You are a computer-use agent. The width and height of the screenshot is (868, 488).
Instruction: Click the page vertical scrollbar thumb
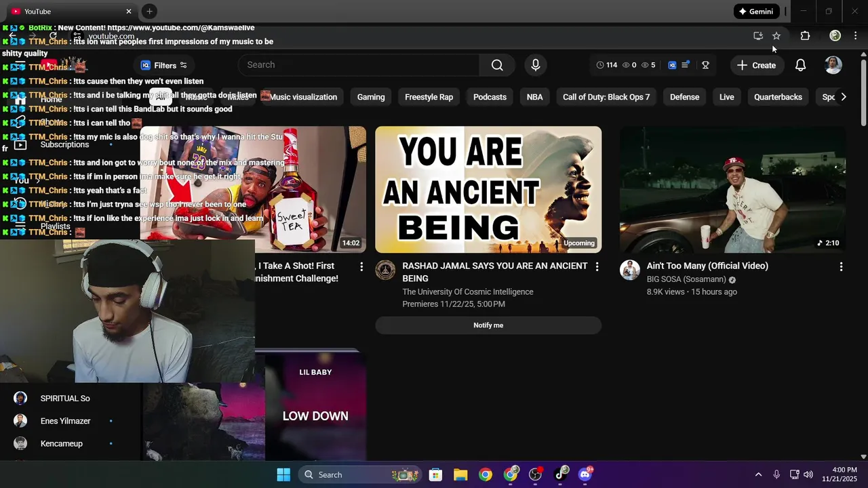[x=863, y=93]
